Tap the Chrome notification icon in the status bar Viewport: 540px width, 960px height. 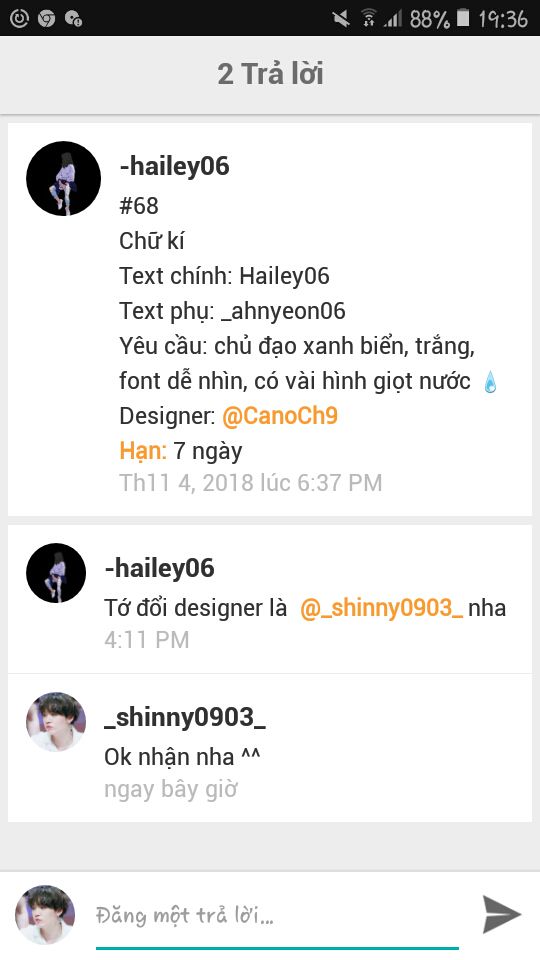click(x=47, y=19)
